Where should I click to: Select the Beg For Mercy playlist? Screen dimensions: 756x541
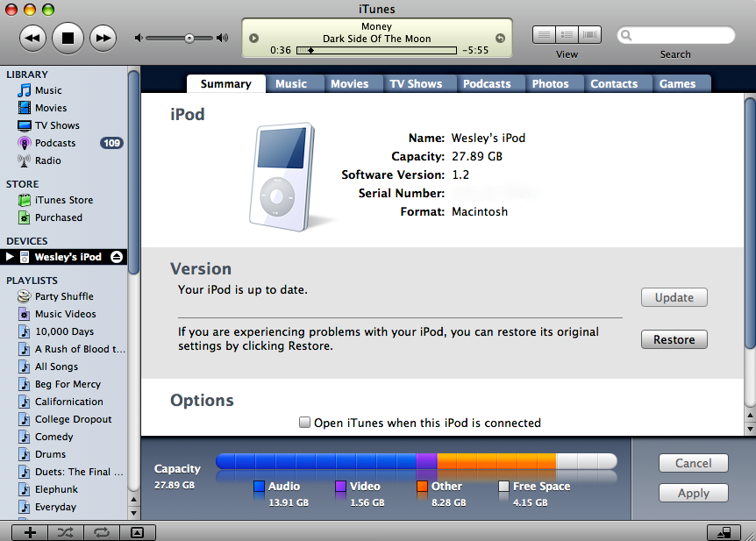click(64, 384)
